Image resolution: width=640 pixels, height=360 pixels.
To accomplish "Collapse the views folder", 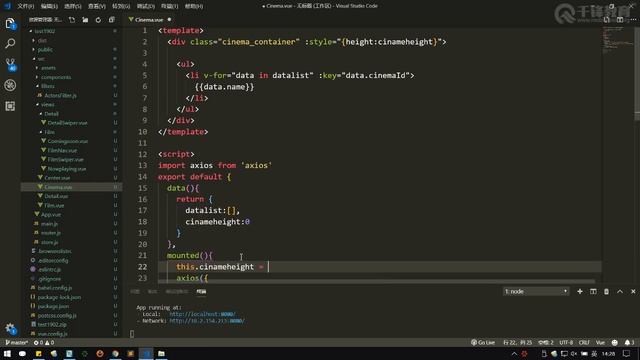I will pos(47,104).
